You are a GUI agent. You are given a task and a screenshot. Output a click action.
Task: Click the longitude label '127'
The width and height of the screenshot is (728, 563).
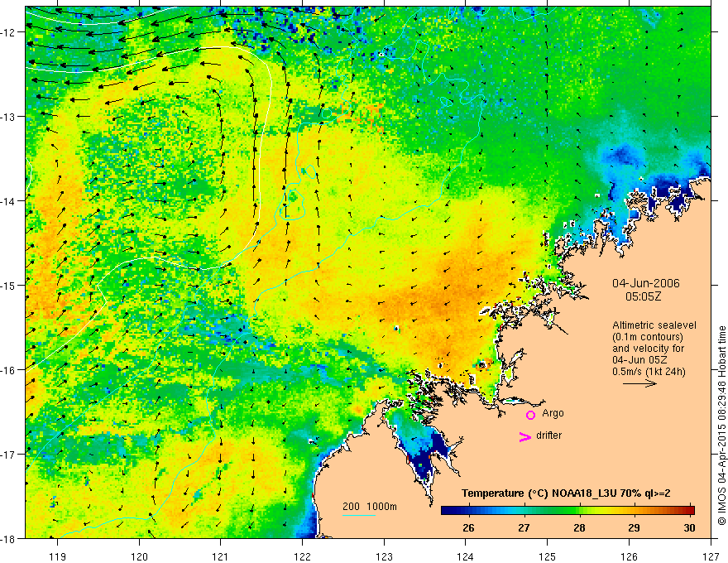(x=711, y=556)
